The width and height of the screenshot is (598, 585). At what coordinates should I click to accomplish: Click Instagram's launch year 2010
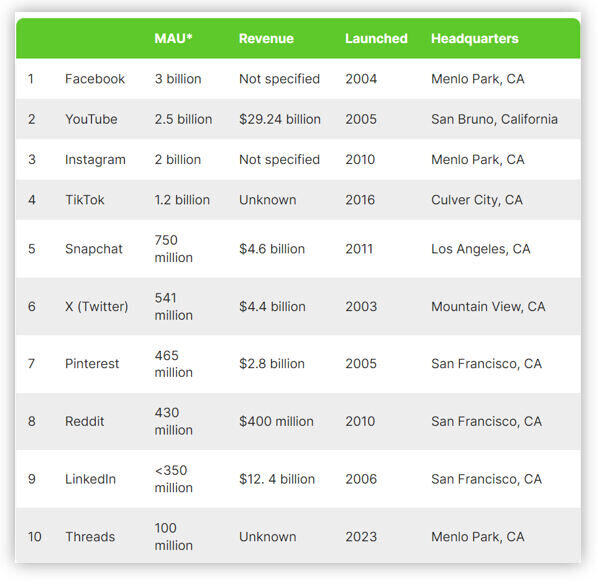coord(360,160)
